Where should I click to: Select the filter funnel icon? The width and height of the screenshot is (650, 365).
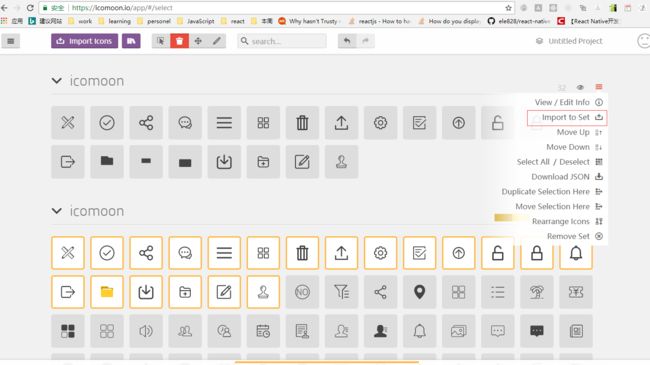click(341, 292)
